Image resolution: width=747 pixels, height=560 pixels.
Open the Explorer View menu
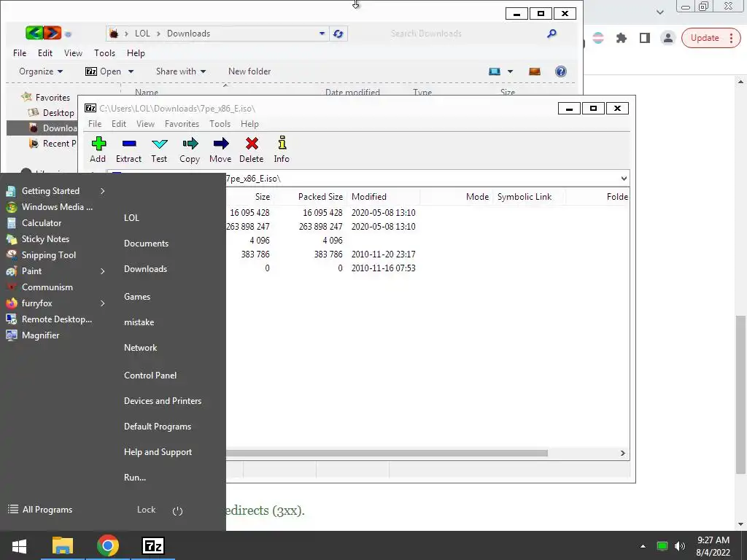74,52
